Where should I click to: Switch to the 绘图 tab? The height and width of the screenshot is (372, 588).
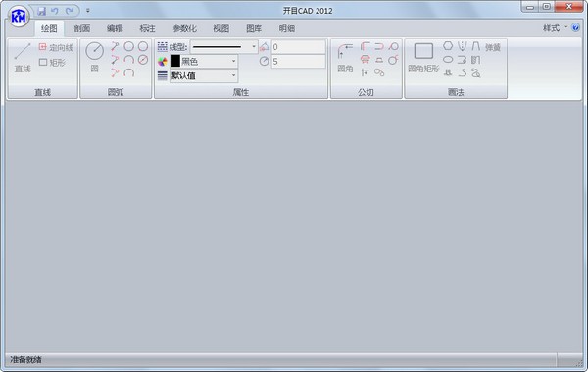tap(49, 28)
